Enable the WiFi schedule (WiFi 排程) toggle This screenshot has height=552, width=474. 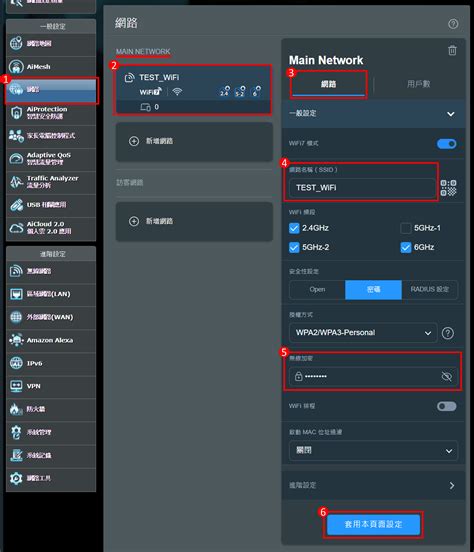[x=447, y=406]
